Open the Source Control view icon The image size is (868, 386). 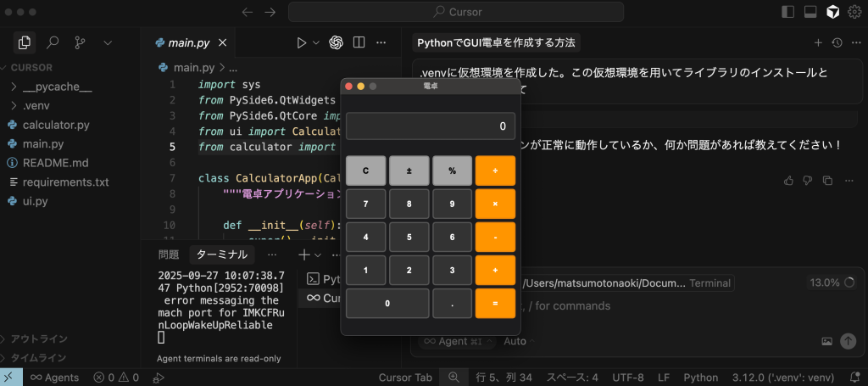(80, 42)
